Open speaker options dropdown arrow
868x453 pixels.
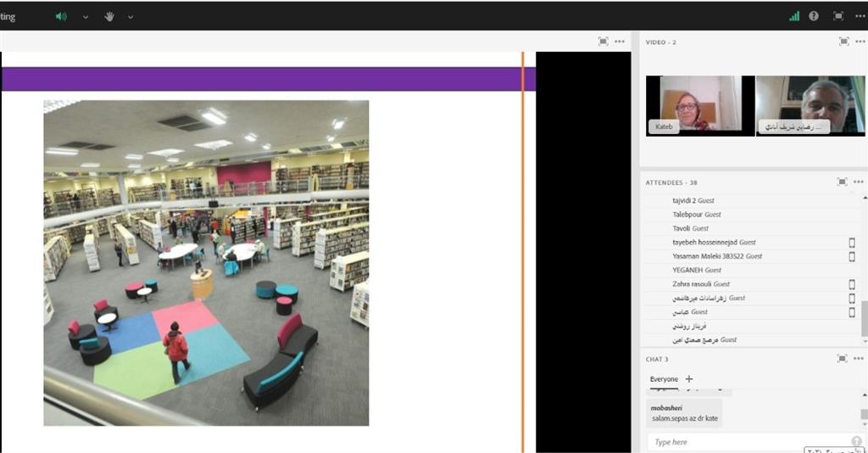point(86,17)
